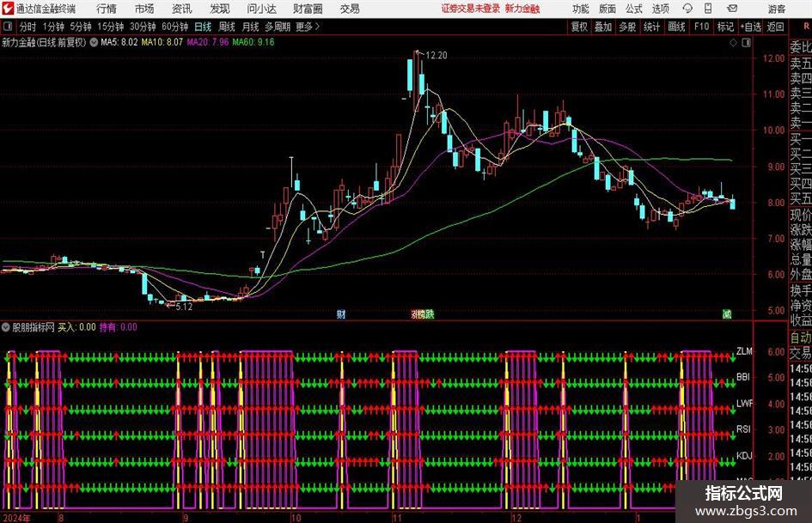The height and width of the screenshot is (523, 812).
Task: Open main chart indicator dropdown arrow
Action: pos(94,42)
